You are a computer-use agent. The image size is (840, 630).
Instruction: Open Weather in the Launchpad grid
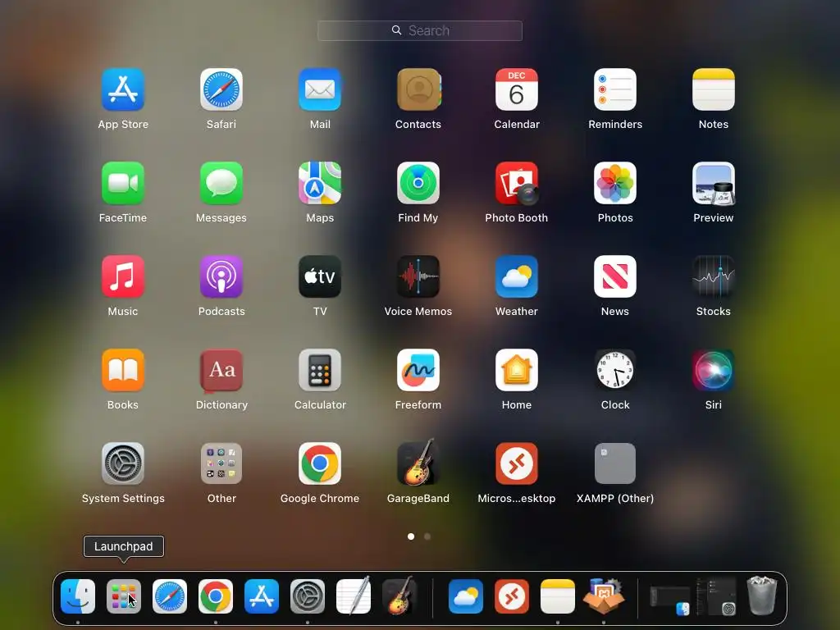pyautogui.click(x=517, y=276)
